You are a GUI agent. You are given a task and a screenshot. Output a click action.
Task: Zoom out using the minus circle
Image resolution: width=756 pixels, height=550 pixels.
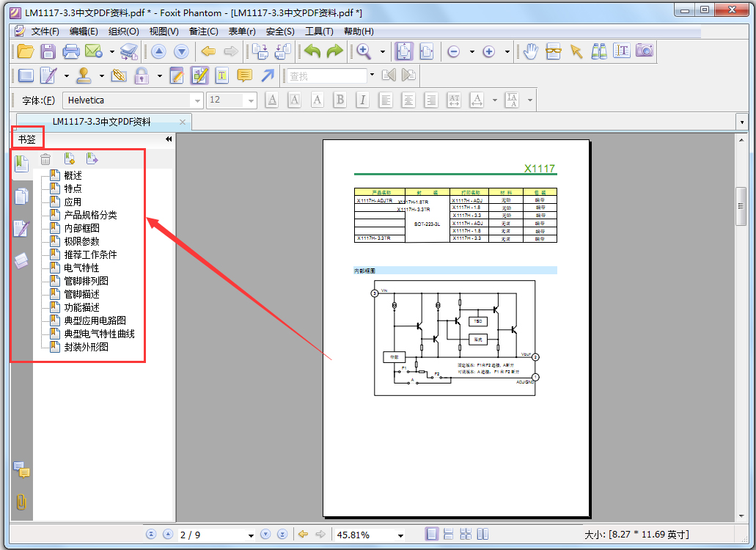click(453, 51)
